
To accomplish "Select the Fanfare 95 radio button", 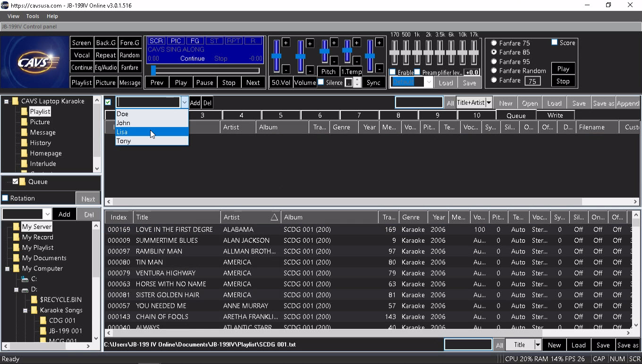I will click(x=494, y=61).
